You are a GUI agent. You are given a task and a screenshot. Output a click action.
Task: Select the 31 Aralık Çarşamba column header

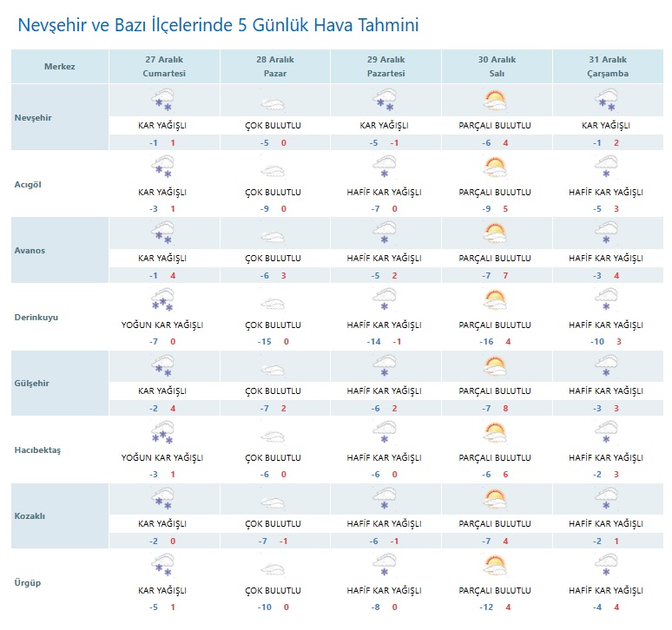tap(607, 67)
